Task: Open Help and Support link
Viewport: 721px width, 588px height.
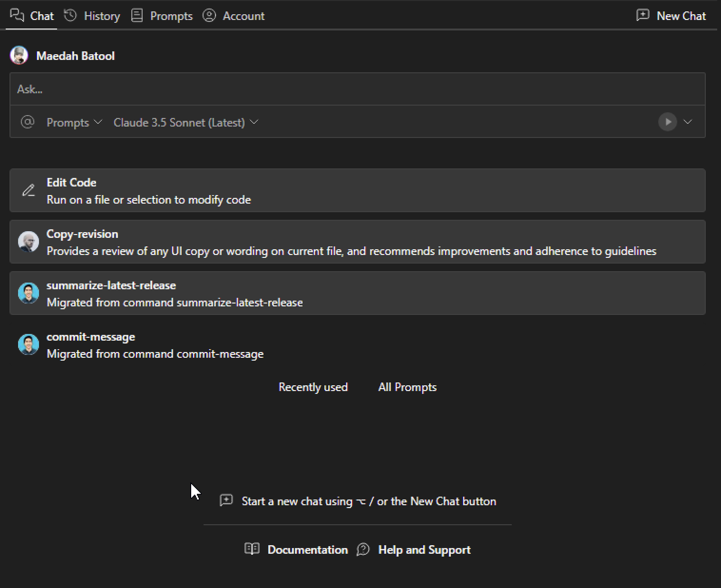Action: pyautogui.click(x=424, y=550)
